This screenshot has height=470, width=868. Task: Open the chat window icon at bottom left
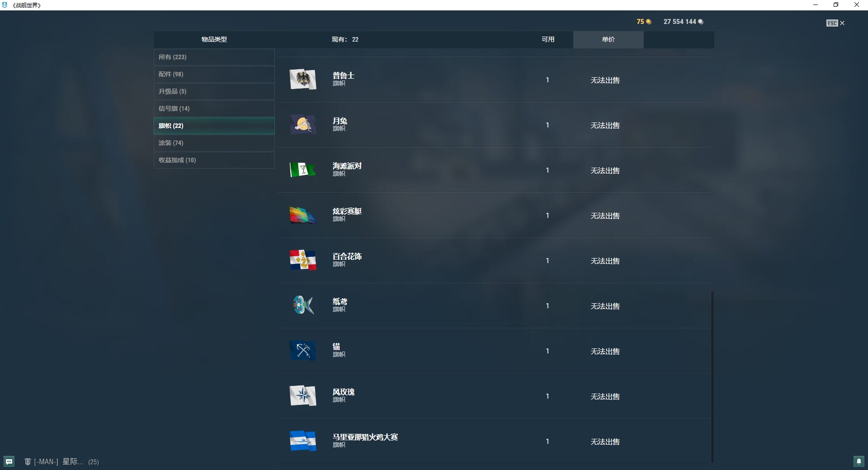point(9,461)
